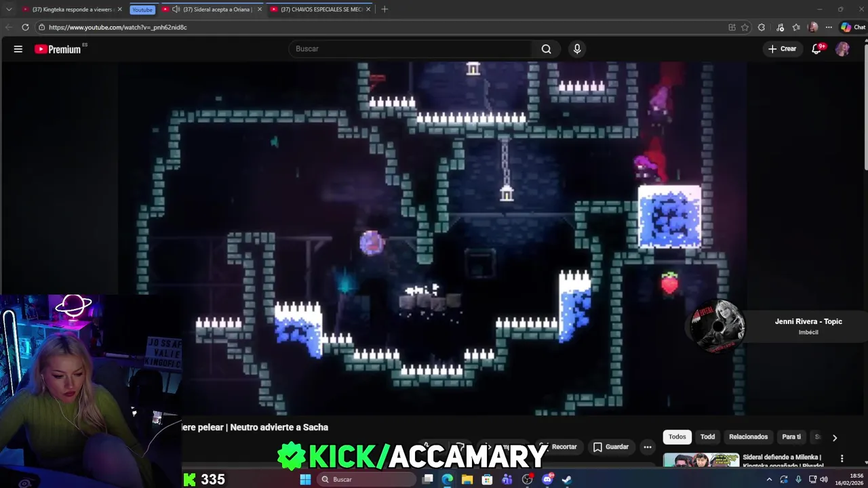868x488 pixels.
Task: Open Microsoft Store from taskbar
Action: pos(487,479)
